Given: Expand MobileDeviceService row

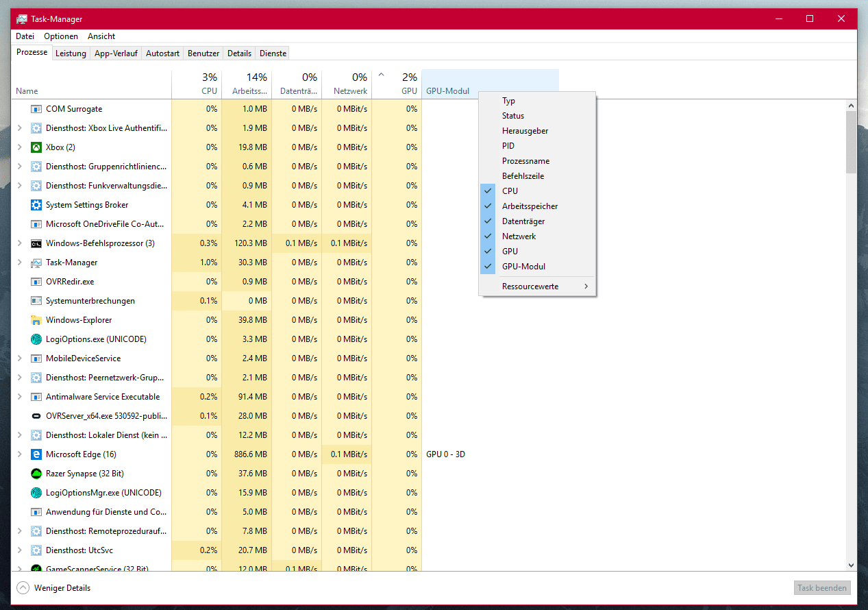Looking at the screenshot, I should [19, 358].
